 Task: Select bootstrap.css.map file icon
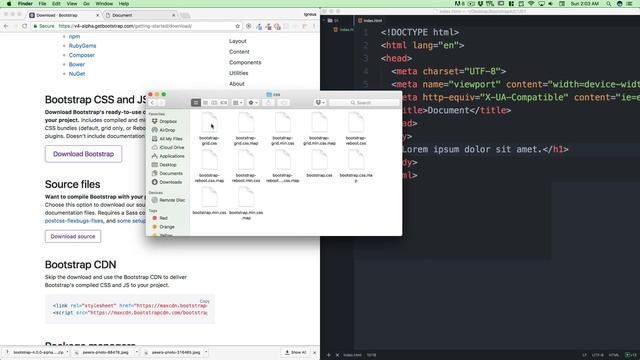pyautogui.click(x=356, y=160)
